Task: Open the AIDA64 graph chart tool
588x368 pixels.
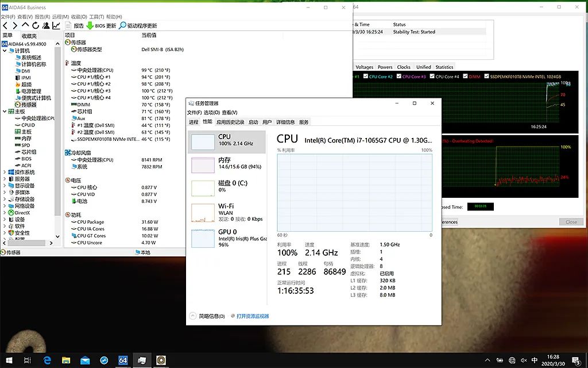Action: coord(56,25)
